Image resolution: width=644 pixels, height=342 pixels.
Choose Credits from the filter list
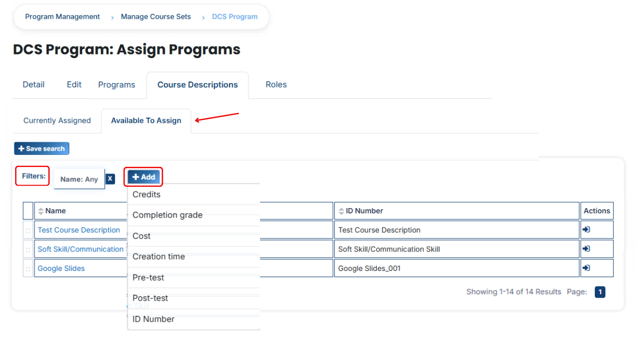(194, 195)
